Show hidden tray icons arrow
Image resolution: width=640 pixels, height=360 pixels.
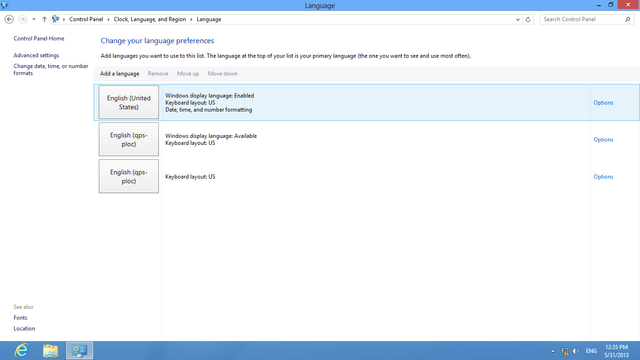click(x=553, y=351)
